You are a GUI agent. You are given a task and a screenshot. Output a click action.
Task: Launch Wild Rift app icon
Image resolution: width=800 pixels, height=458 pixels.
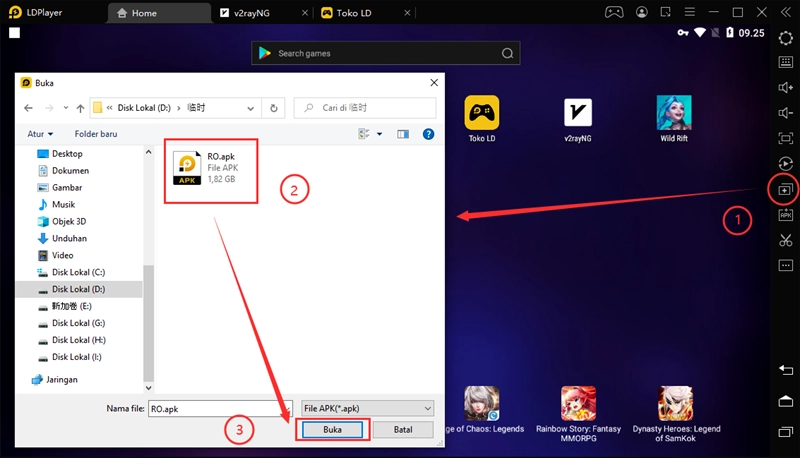tap(674, 118)
